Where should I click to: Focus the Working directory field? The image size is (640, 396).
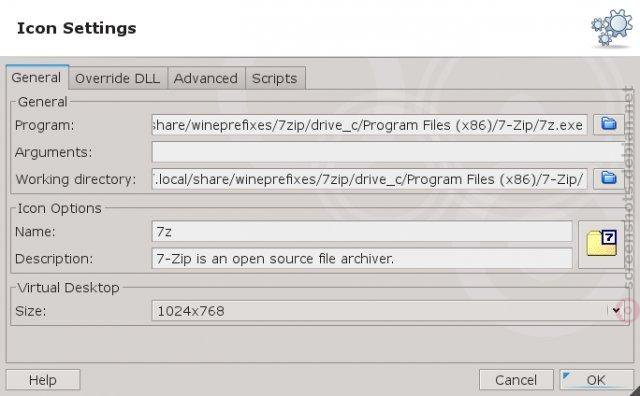pyautogui.click(x=369, y=179)
